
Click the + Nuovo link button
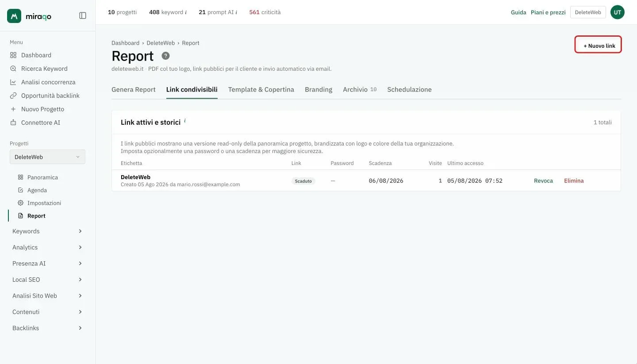[x=599, y=45]
